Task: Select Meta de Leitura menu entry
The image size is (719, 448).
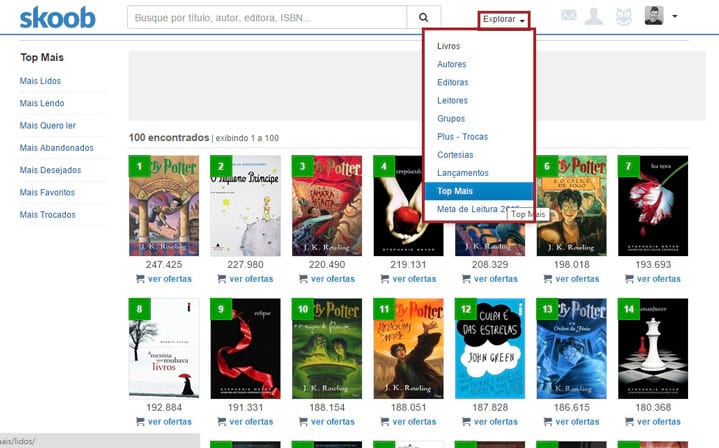Action: pyautogui.click(x=479, y=209)
